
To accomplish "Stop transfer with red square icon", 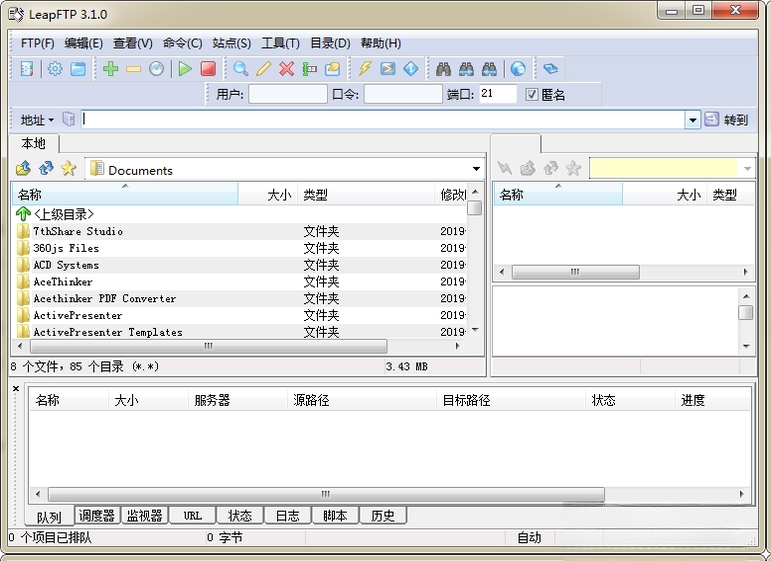I will 208,68.
